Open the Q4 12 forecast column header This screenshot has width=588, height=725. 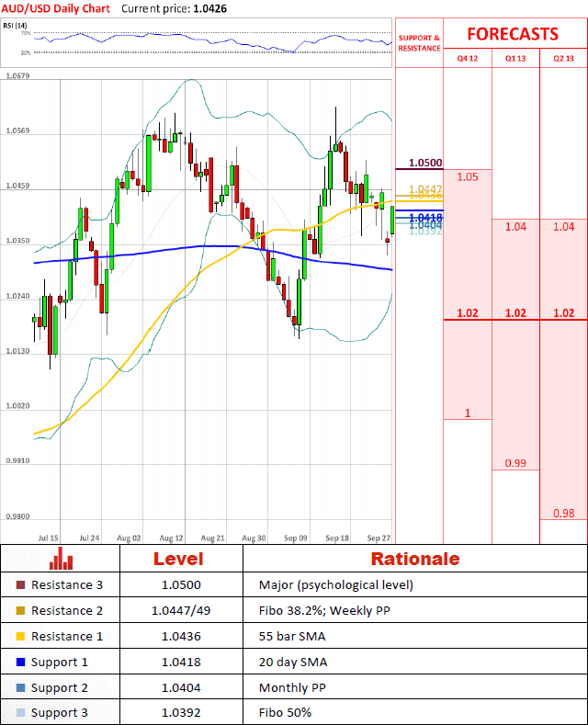(x=468, y=59)
